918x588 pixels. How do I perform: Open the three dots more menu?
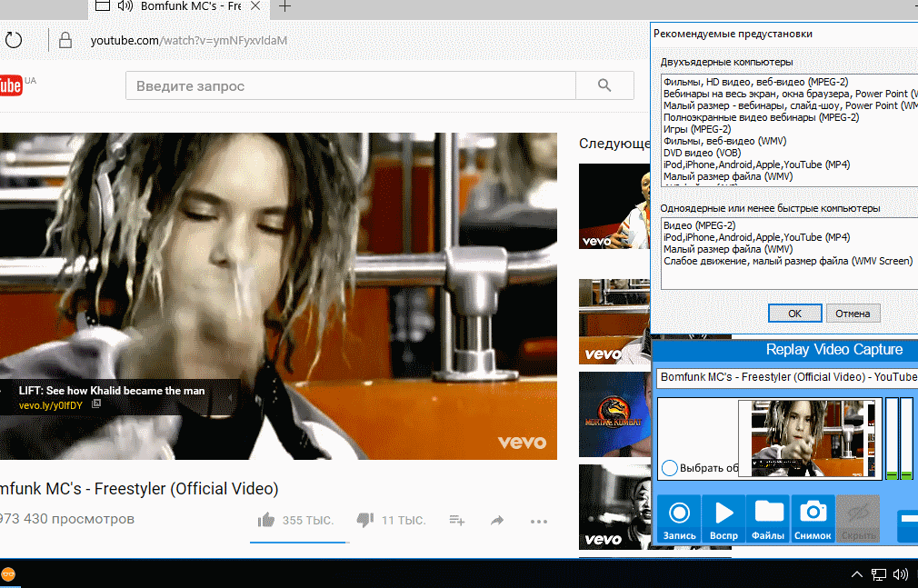[539, 522]
